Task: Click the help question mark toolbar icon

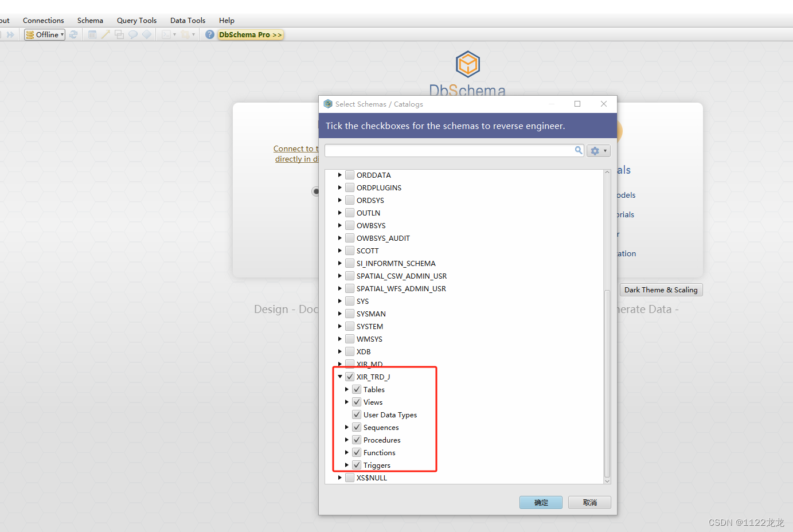Action: (x=210, y=34)
